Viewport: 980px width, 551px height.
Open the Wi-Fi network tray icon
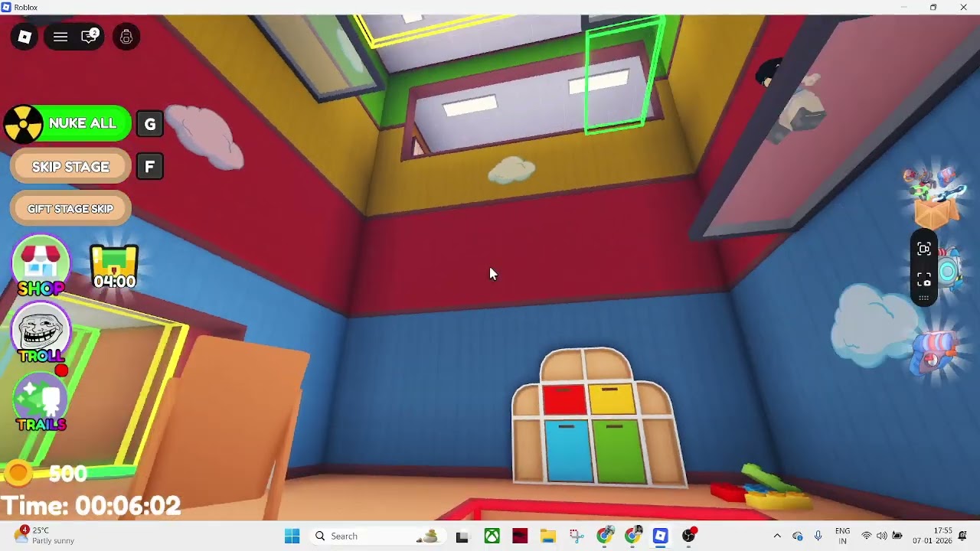pyautogui.click(x=867, y=536)
